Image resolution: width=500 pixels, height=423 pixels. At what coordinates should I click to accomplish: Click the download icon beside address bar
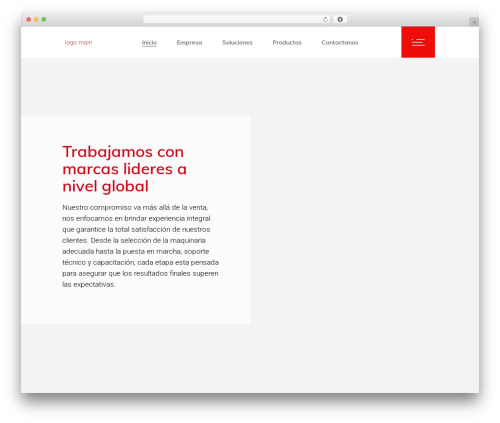[x=340, y=19]
